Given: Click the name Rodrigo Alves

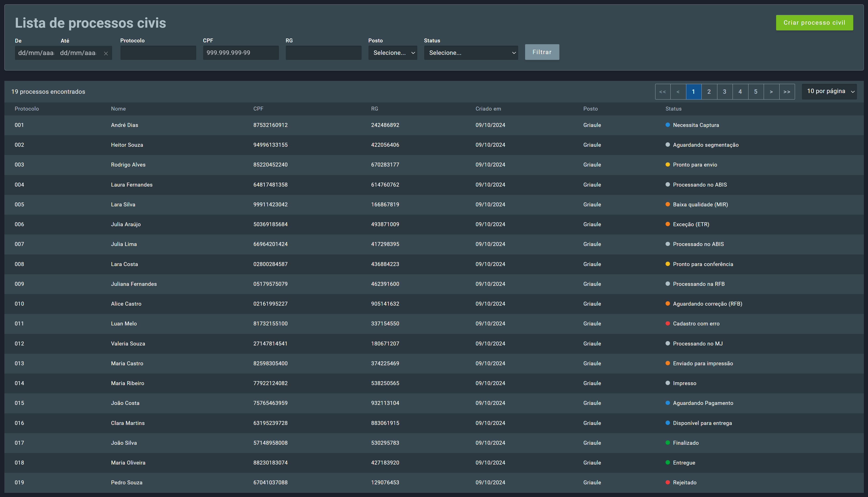Looking at the screenshot, I should point(128,165).
